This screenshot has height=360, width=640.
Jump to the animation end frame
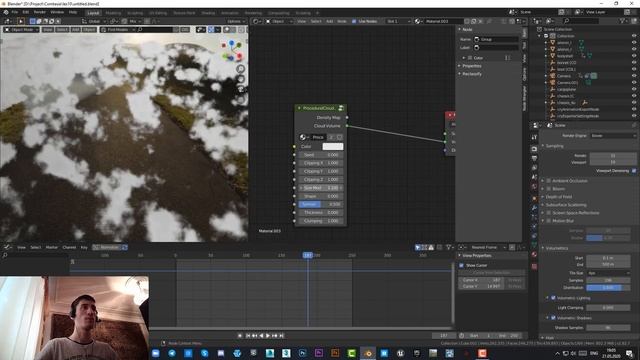click(282, 336)
